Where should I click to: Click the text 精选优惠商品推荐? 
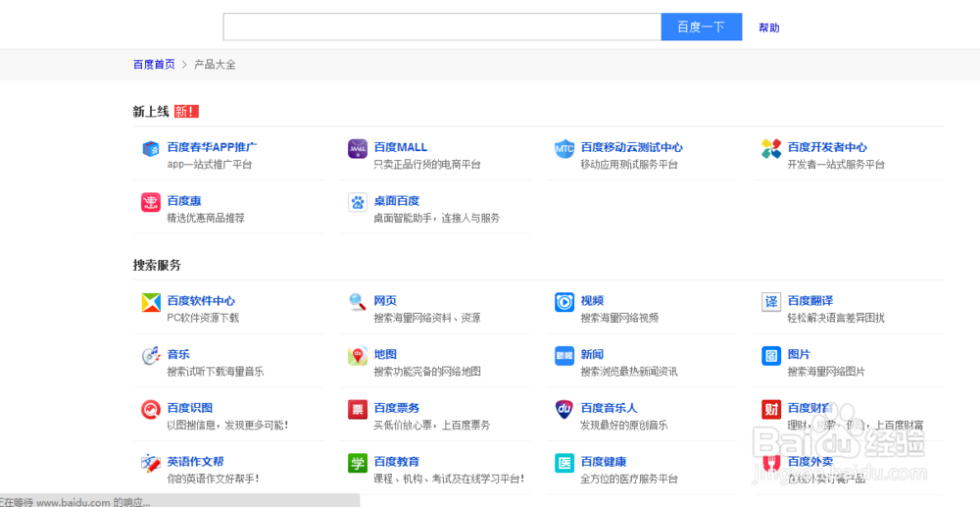(206, 219)
